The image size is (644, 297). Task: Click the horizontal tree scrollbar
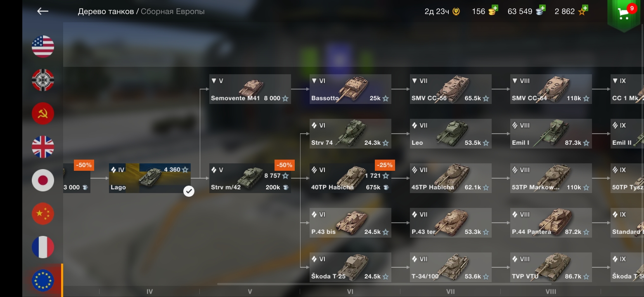click(384, 284)
